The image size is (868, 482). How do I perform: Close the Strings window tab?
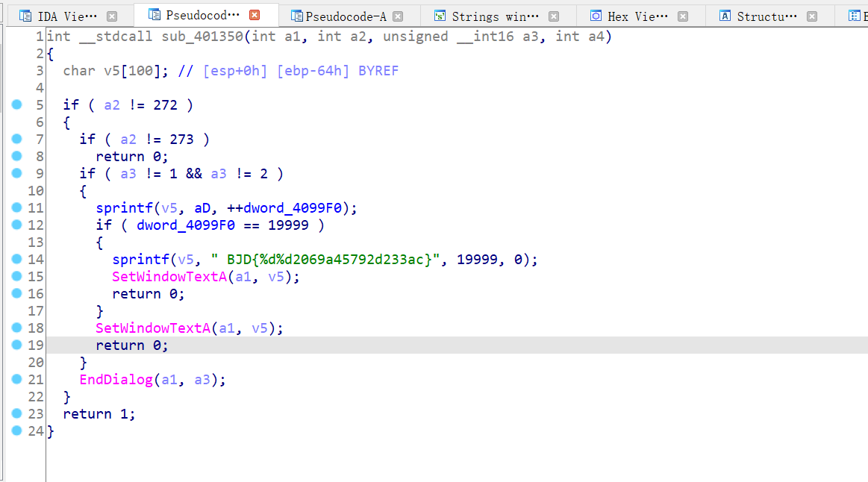click(553, 16)
